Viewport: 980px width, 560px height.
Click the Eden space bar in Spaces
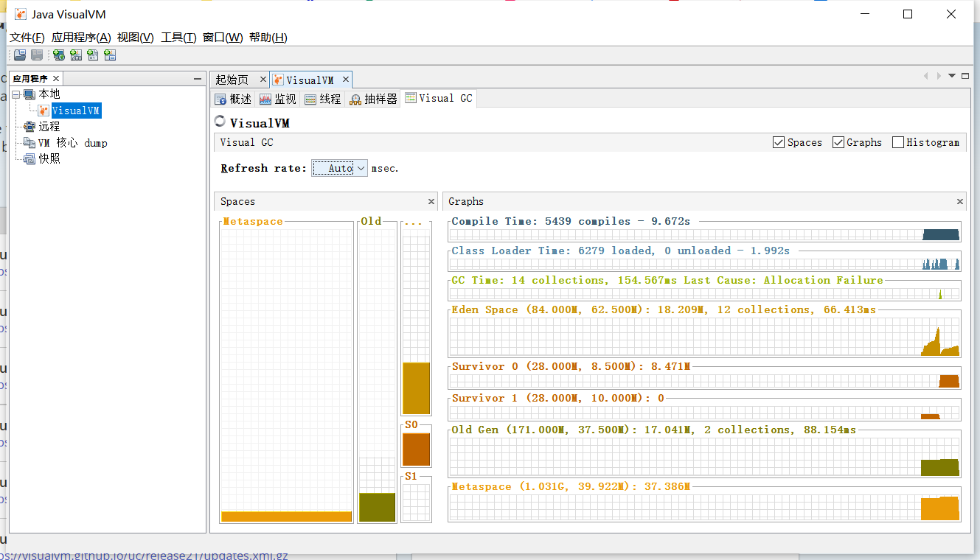(416, 388)
